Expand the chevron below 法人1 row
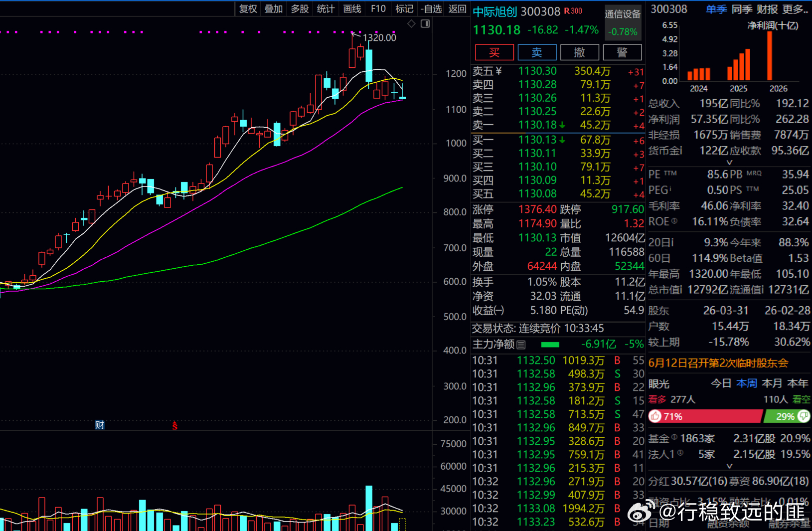The height and width of the screenshot is (531, 812). coord(729,466)
